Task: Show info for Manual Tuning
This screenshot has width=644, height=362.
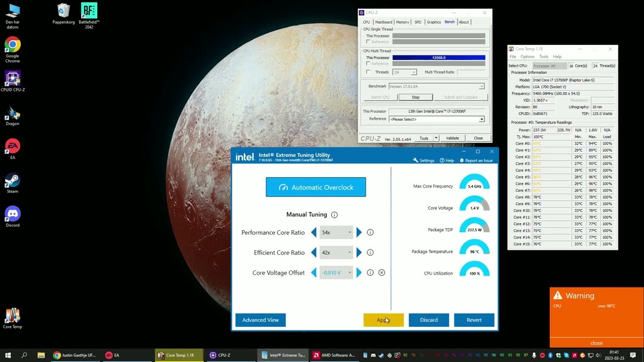Action: point(334,215)
